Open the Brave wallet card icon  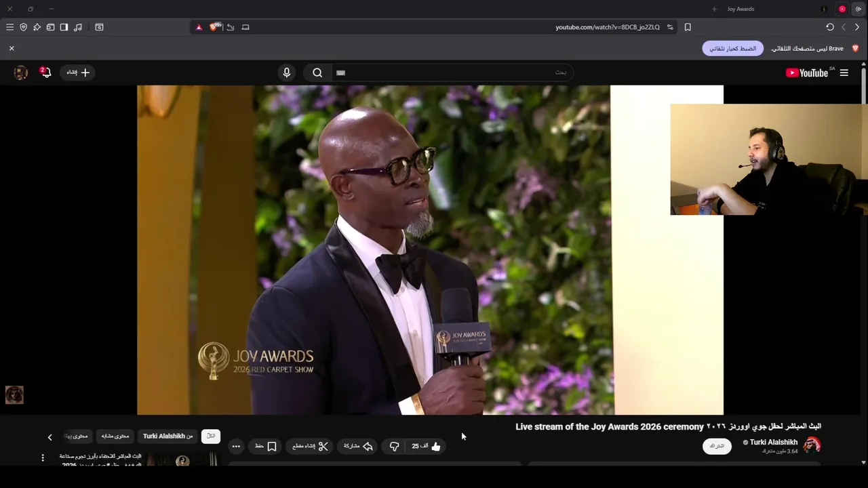(50, 27)
